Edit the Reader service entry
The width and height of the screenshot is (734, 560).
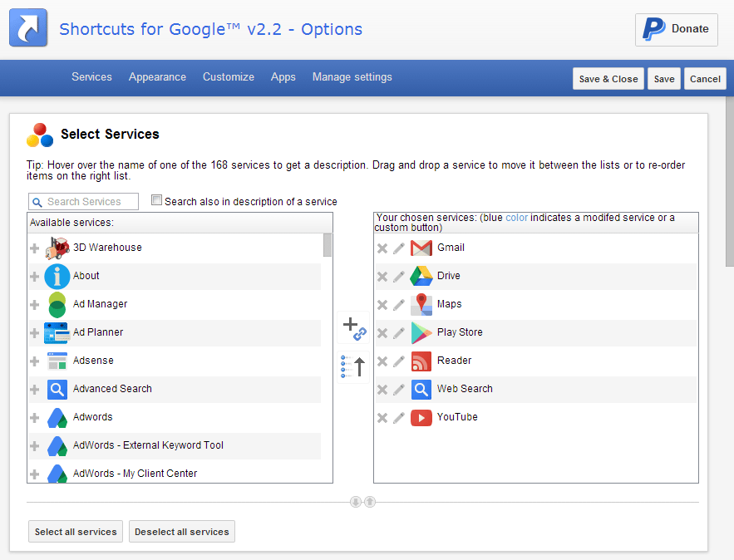(399, 361)
